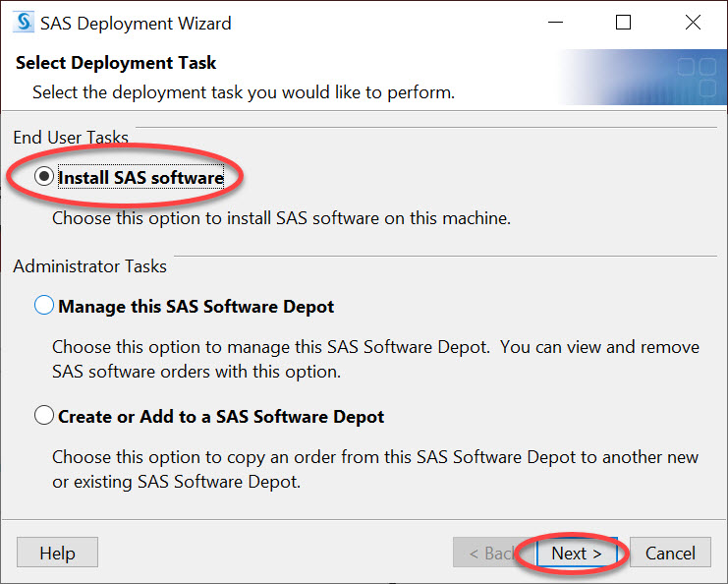Minimize the SAS Deployment Wizard window
Viewport: 728px width, 584px height.
(x=555, y=23)
